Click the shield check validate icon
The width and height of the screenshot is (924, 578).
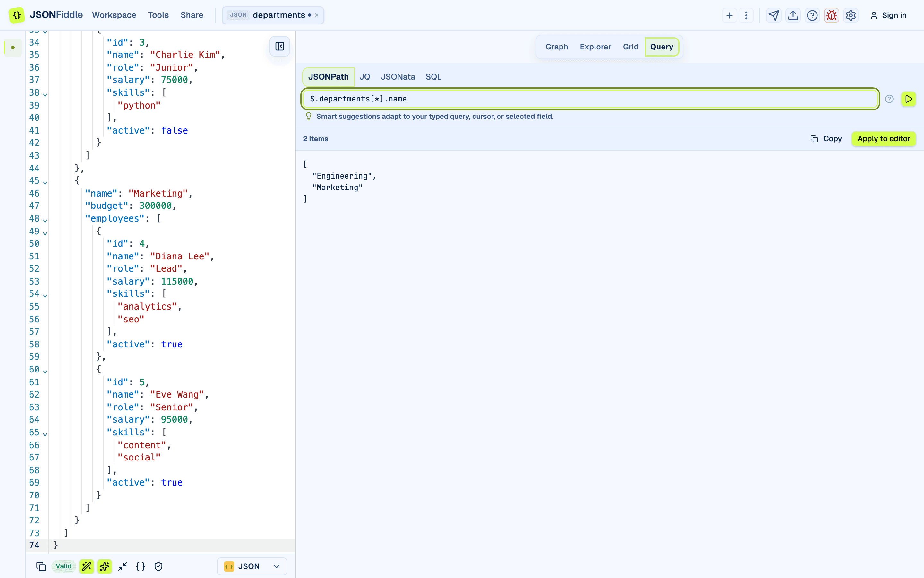tap(158, 566)
